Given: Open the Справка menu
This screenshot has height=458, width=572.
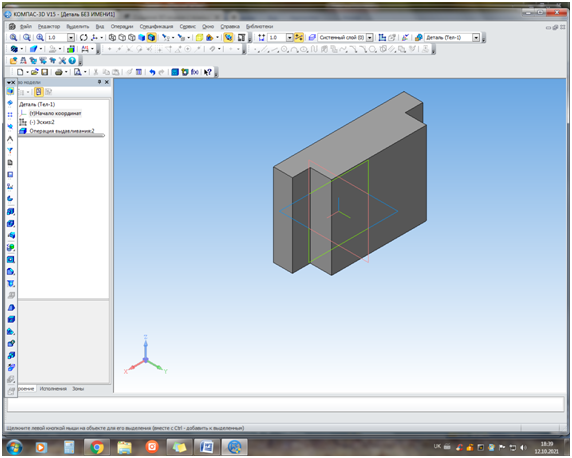Looking at the screenshot, I should (230, 26).
